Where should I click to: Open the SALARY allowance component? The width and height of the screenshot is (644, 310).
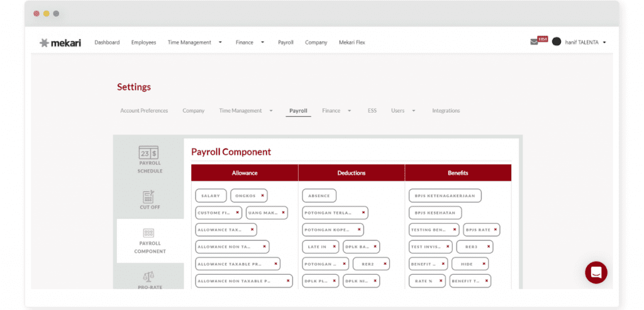[211, 196]
